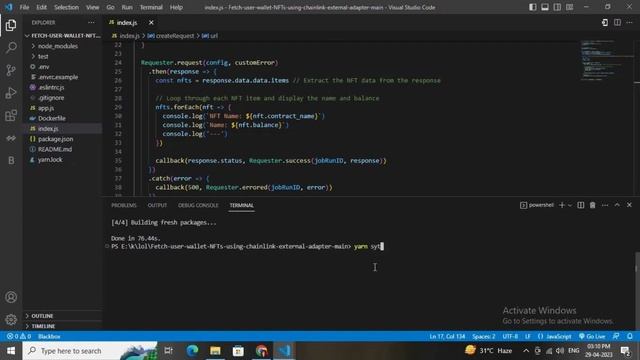Click errors and warnings status indicator

(19, 336)
